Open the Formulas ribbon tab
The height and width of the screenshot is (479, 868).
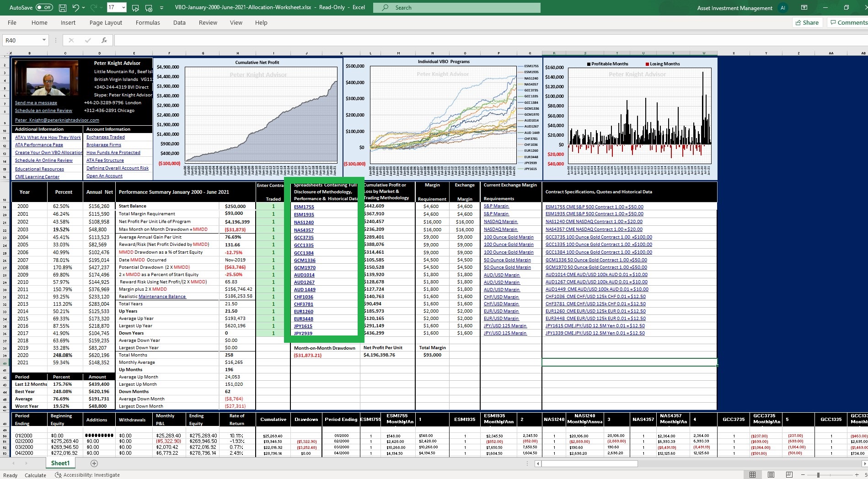(148, 23)
